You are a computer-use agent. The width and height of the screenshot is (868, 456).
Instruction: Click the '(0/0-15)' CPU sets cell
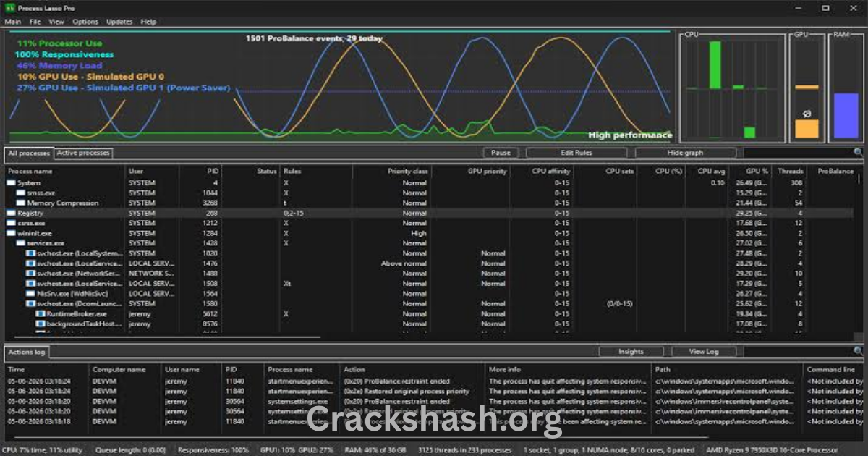coord(620,304)
